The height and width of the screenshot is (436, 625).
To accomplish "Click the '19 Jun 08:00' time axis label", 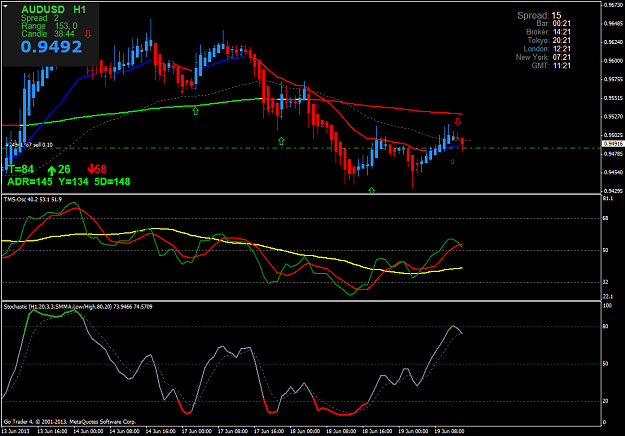I will (449, 432).
